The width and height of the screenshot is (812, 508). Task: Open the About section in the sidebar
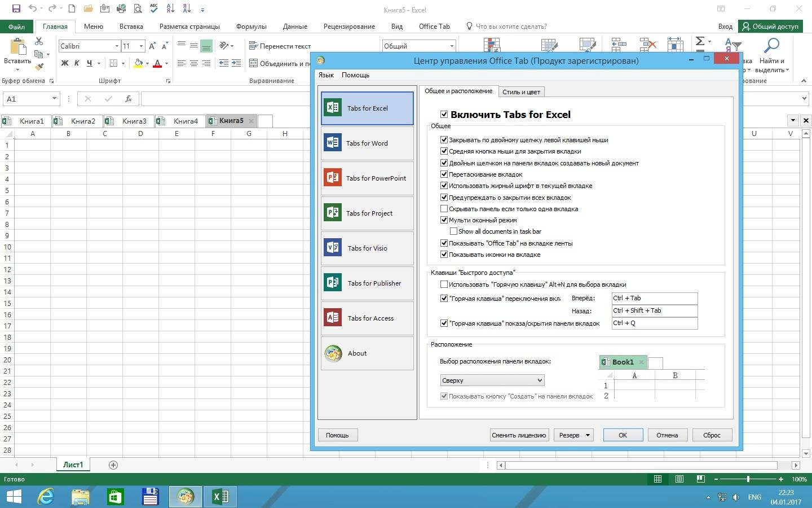[x=367, y=353]
